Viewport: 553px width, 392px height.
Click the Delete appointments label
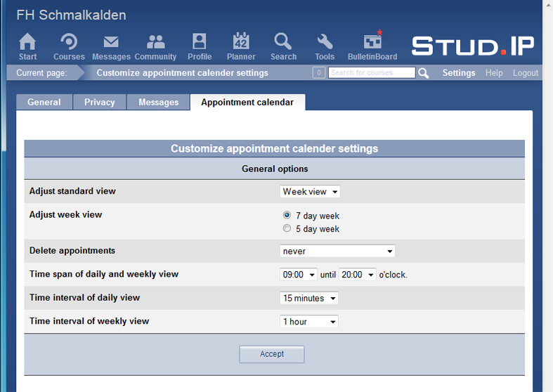tap(72, 251)
